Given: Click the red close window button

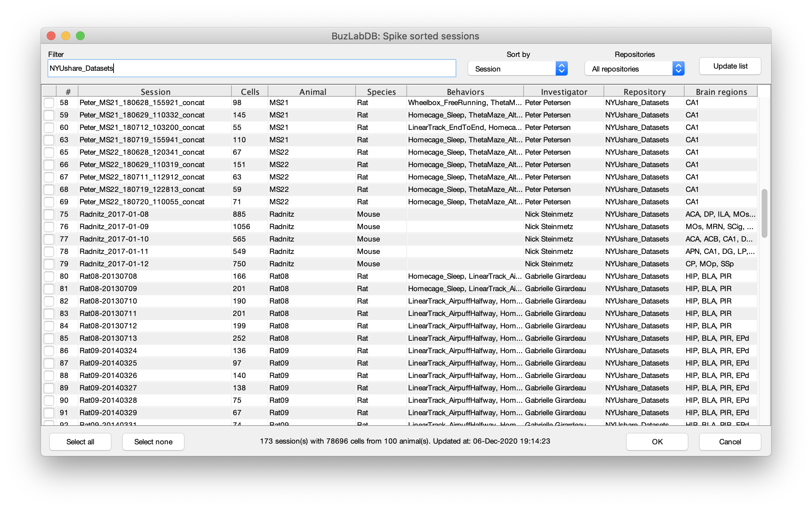Looking at the screenshot, I should click(51, 36).
